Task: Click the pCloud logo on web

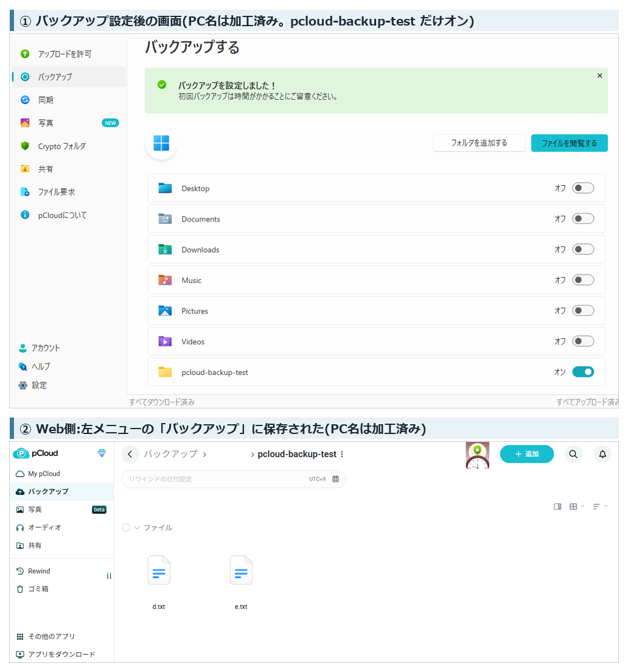Action: coord(35,453)
